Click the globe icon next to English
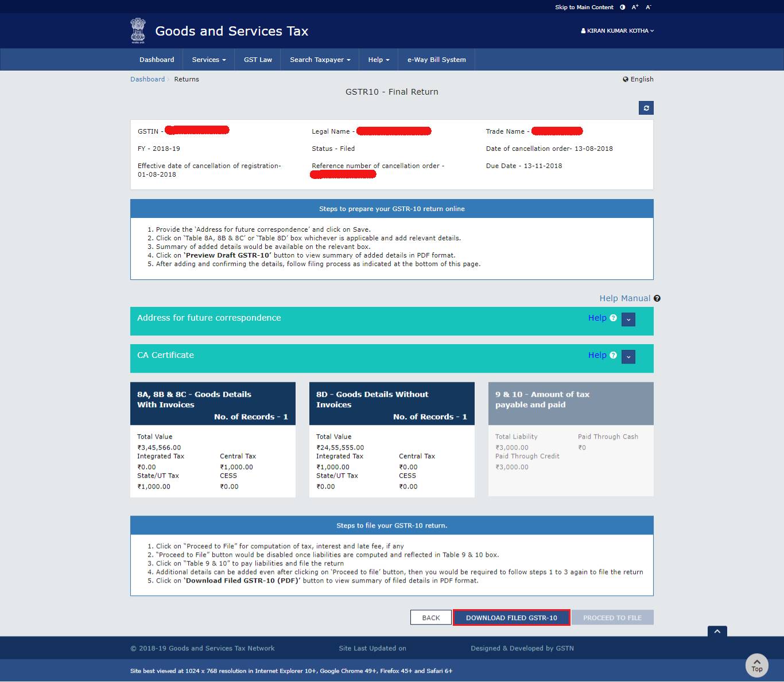Screen dimensions: 784x682 [x=625, y=79]
